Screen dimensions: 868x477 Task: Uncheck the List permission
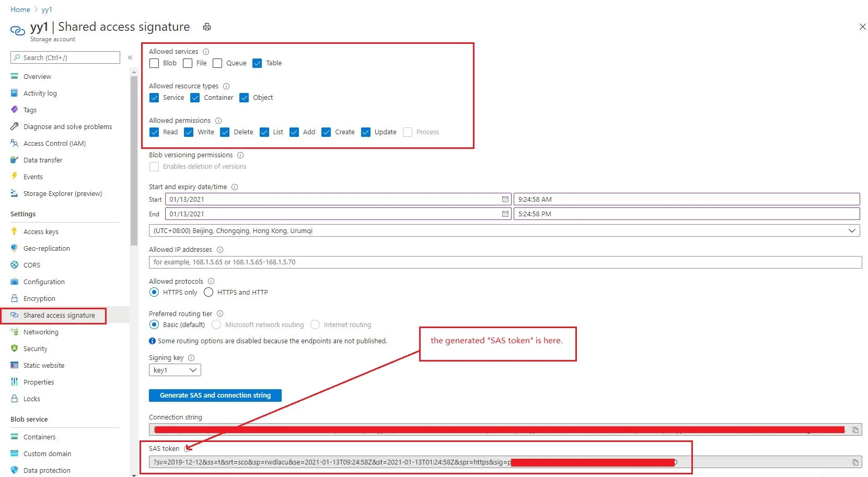tap(264, 132)
